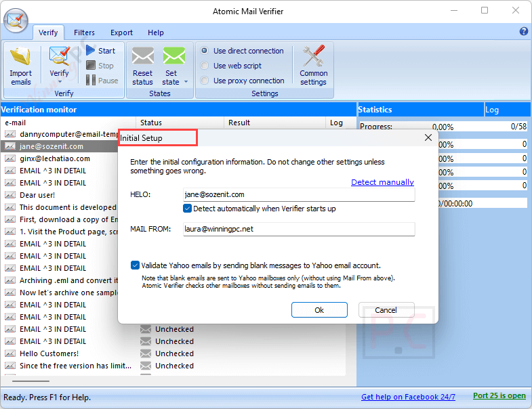Click the Progress 0,00% statistics bar
Screen dimensions: 532x409
[x=443, y=127]
